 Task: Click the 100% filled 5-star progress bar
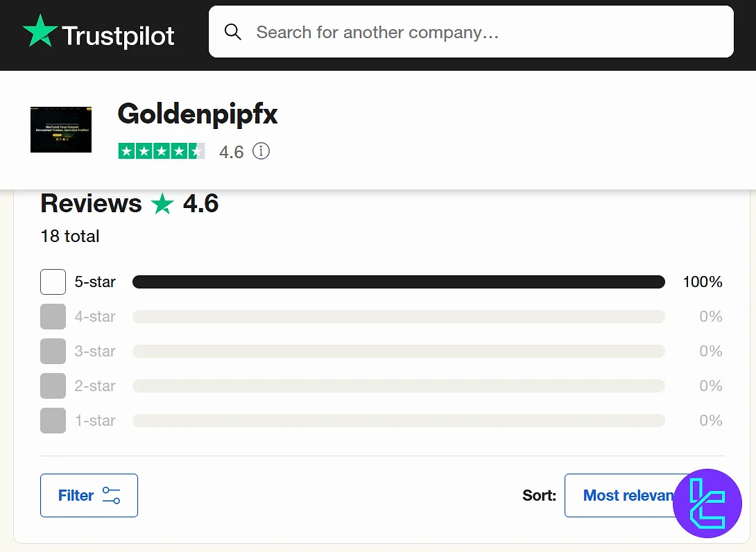tap(398, 282)
